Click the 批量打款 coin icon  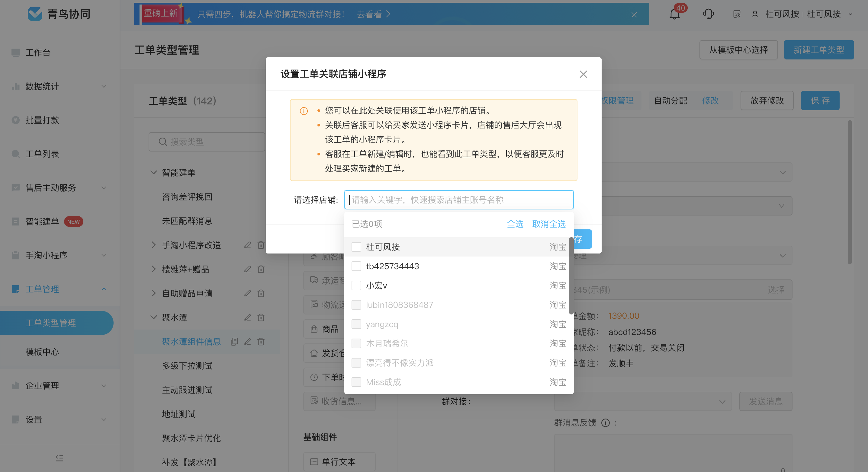[x=15, y=120]
